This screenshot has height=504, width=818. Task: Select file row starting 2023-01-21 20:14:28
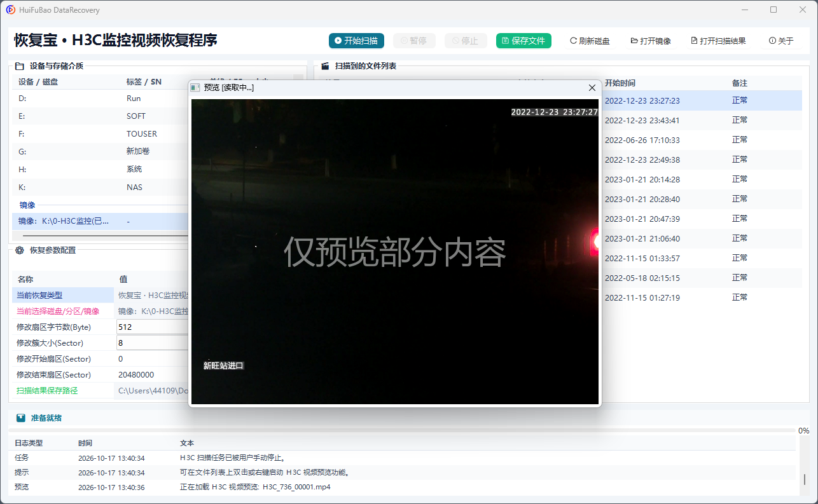[702, 179]
